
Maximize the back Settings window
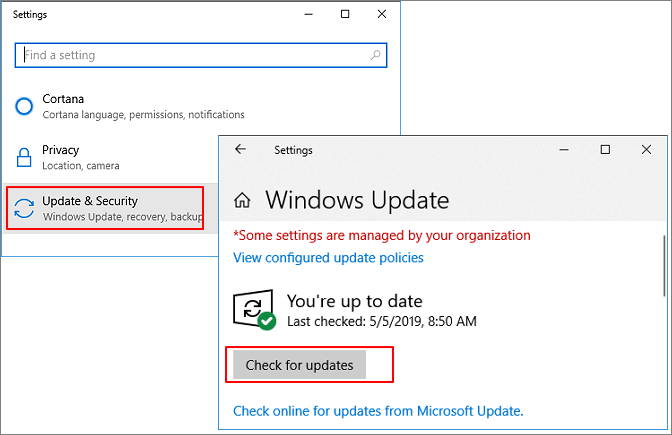click(x=344, y=15)
